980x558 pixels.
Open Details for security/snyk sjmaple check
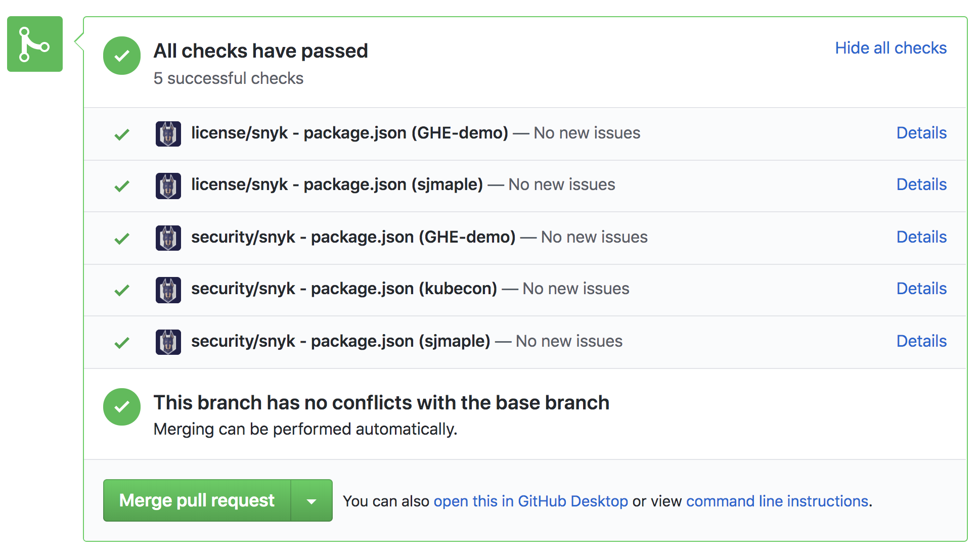point(921,341)
